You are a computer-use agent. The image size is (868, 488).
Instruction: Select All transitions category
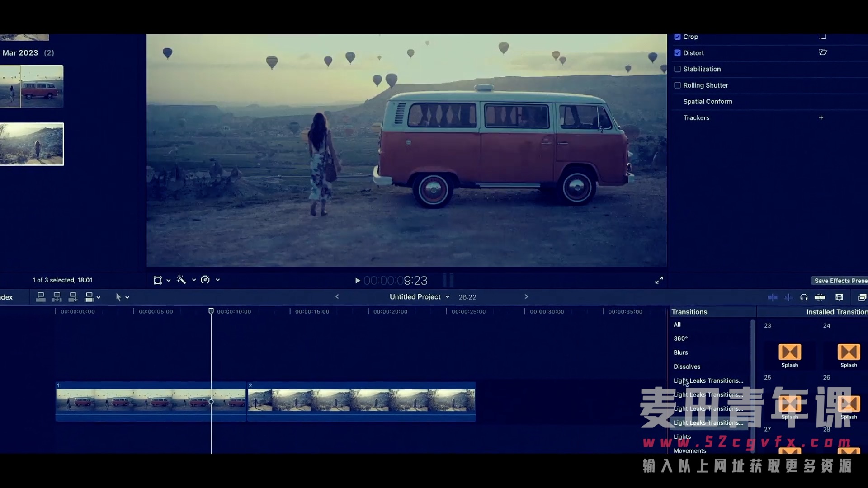click(677, 324)
